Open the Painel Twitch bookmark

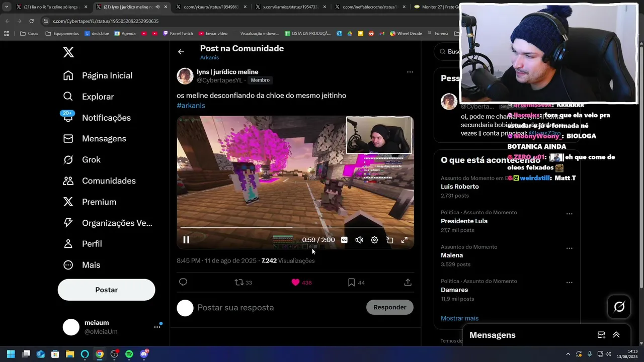click(177, 34)
